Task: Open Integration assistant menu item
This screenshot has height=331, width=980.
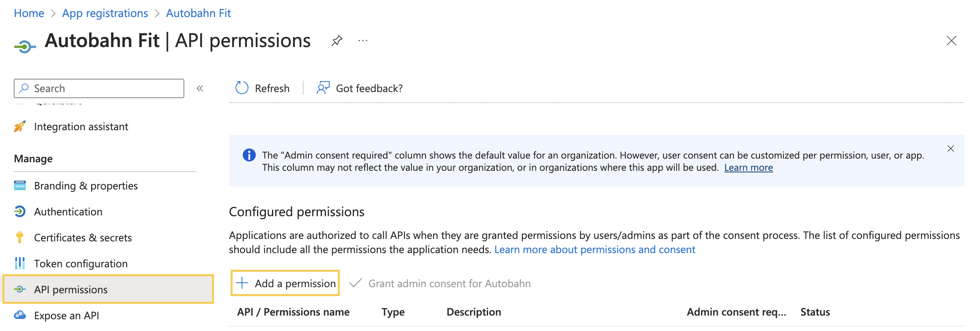Action: (81, 127)
